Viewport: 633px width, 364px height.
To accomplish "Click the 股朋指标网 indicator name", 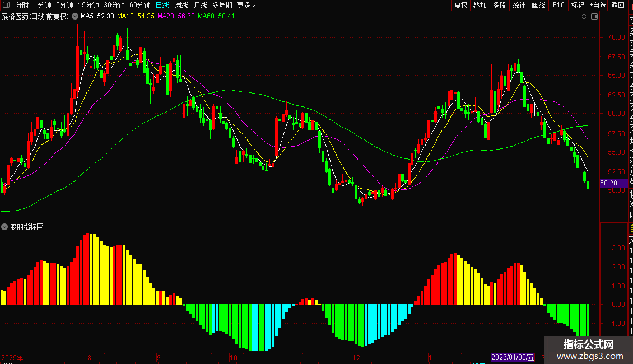I will (x=27, y=227).
